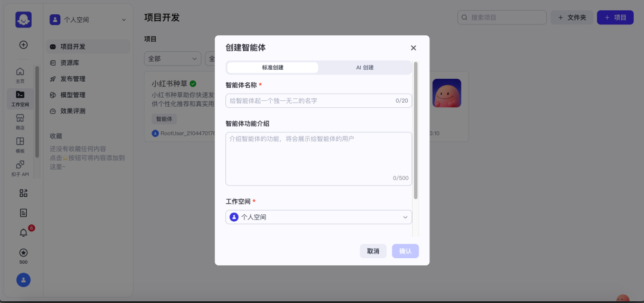This screenshot has height=303, width=644.
Task: Click the plus create icon in sidebar
Action: [x=23, y=45]
